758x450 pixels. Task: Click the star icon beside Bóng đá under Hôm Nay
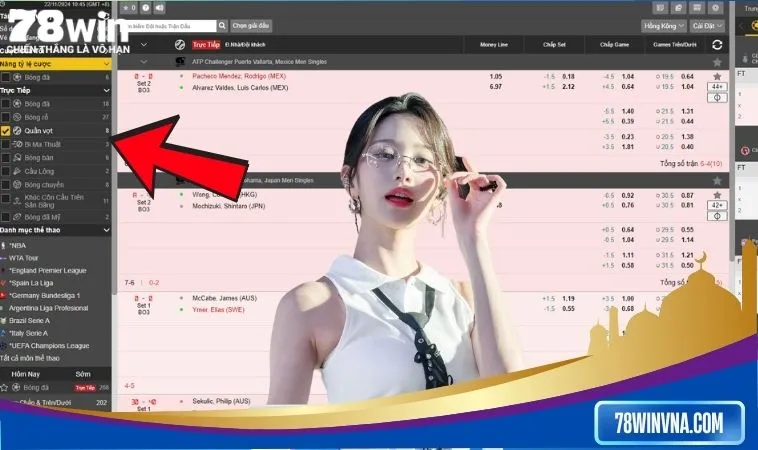pyautogui.click(x=4, y=388)
